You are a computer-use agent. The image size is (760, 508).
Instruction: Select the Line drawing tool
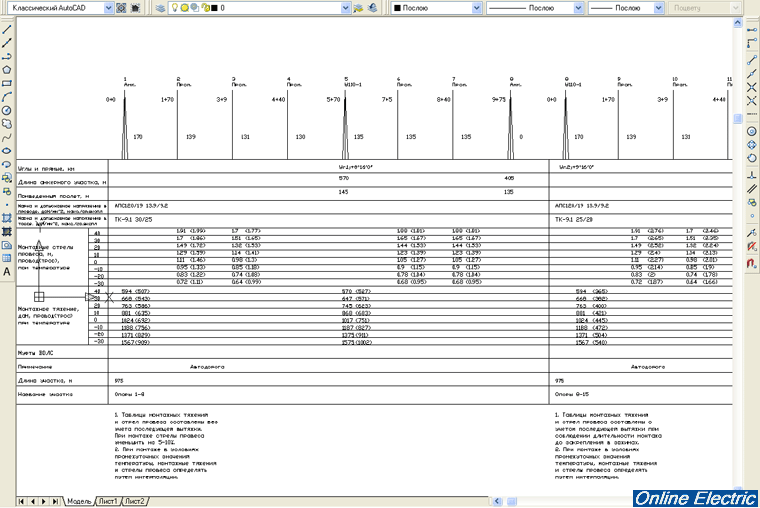click(7, 30)
